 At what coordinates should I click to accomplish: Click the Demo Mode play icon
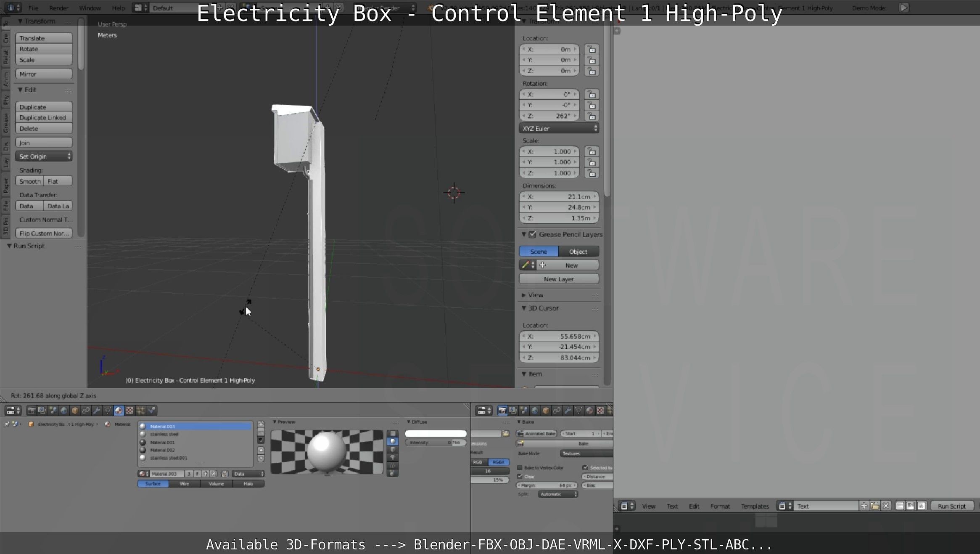point(904,8)
